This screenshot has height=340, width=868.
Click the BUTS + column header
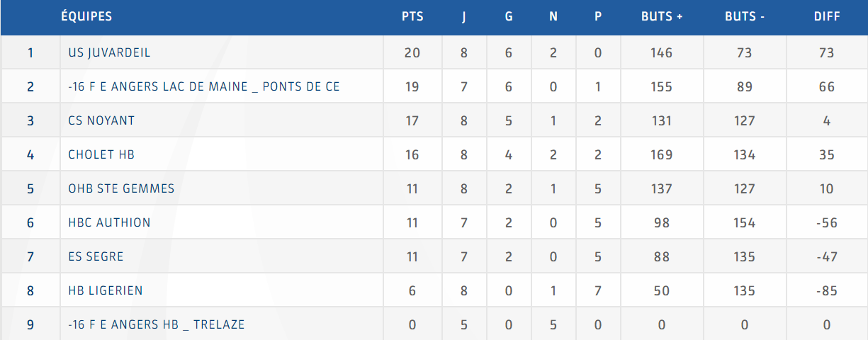pyautogui.click(x=662, y=16)
